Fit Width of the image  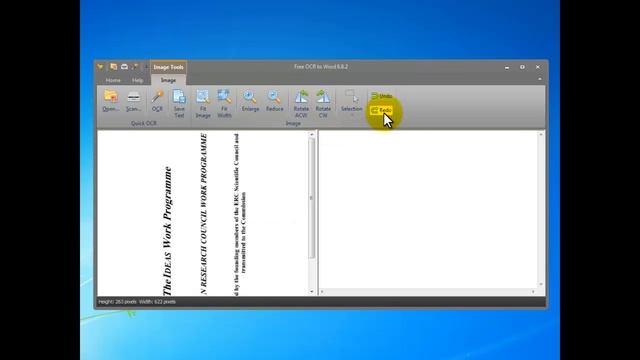click(224, 104)
